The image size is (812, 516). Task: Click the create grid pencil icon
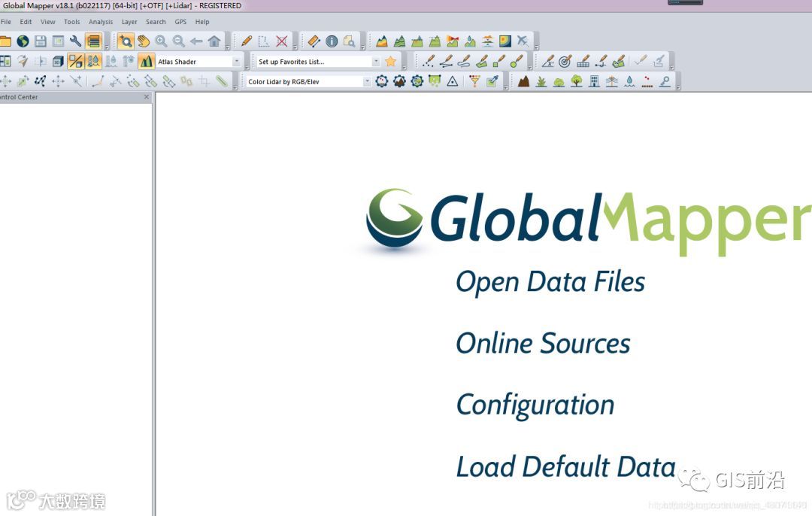(x=583, y=62)
